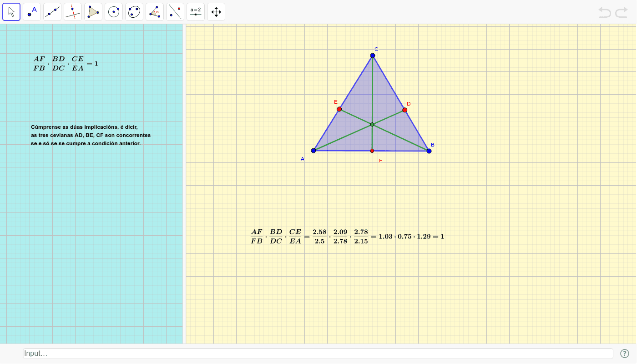
Task: Click red point D on side BC
Action: tap(405, 110)
